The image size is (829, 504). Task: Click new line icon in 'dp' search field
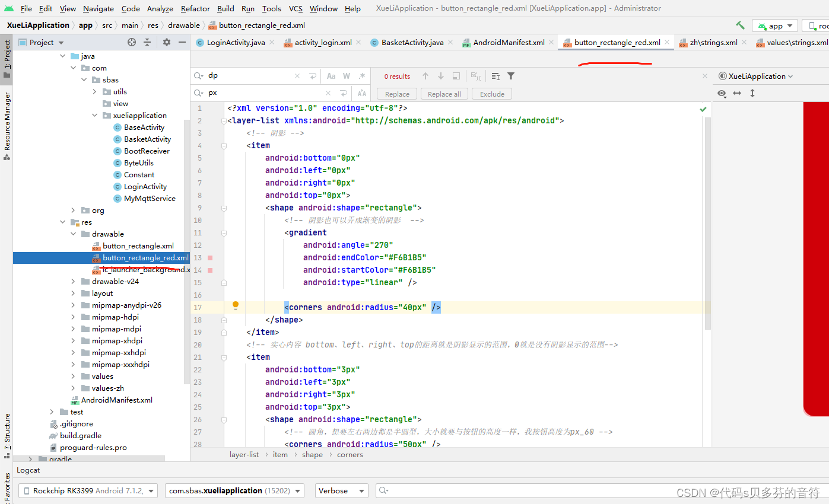pos(313,76)
